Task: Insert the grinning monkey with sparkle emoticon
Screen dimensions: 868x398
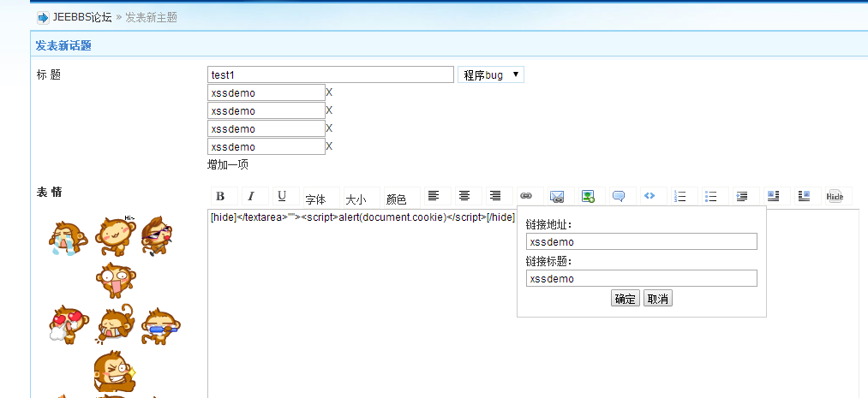Action: click(x=115, y=371)
